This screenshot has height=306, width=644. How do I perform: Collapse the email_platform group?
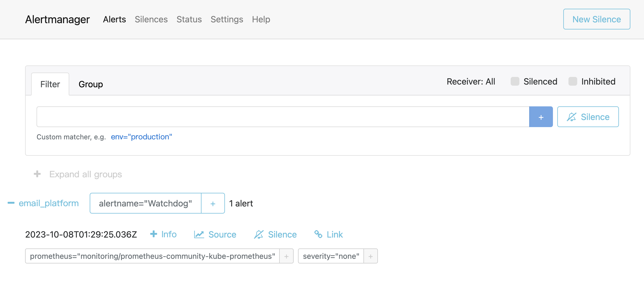pos(11,203)
